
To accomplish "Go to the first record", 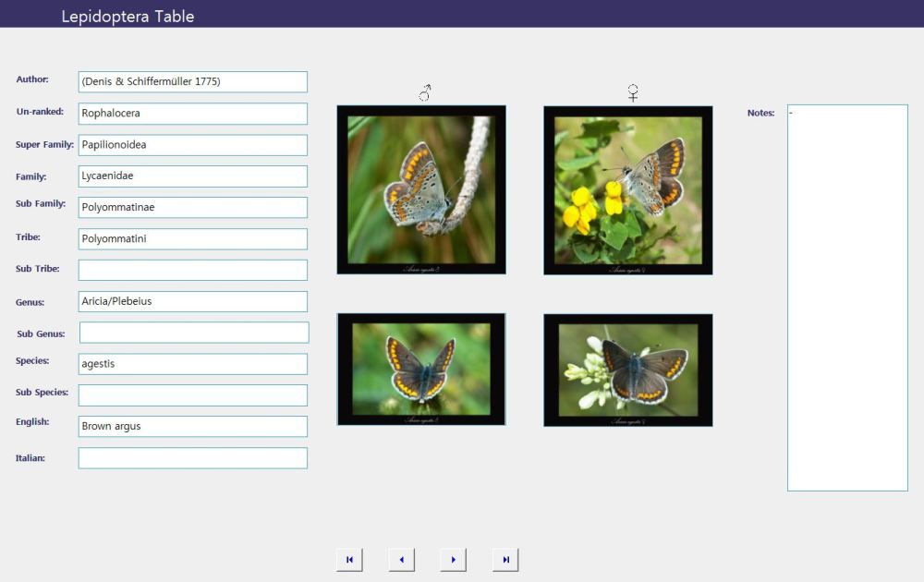I will pyautogui.click(x=349, y=560).
